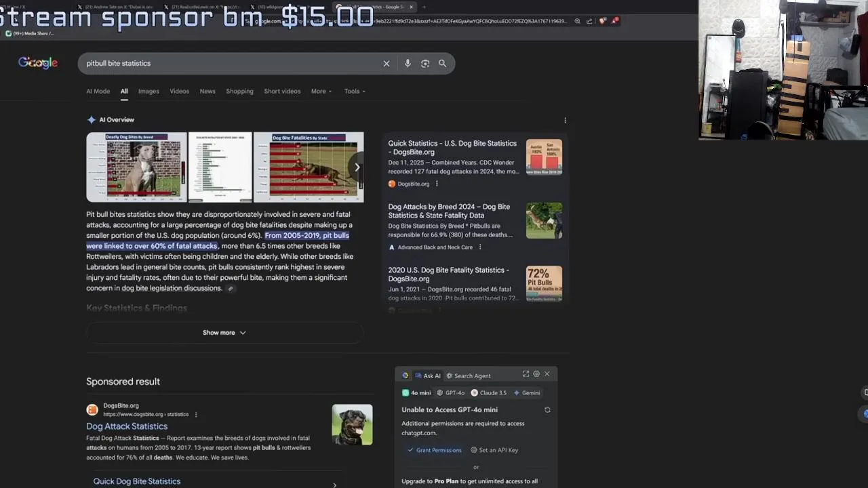868x488 pixels.
Task: Click the AI assistant panel logo icon
Action: (x=406, y=375)
